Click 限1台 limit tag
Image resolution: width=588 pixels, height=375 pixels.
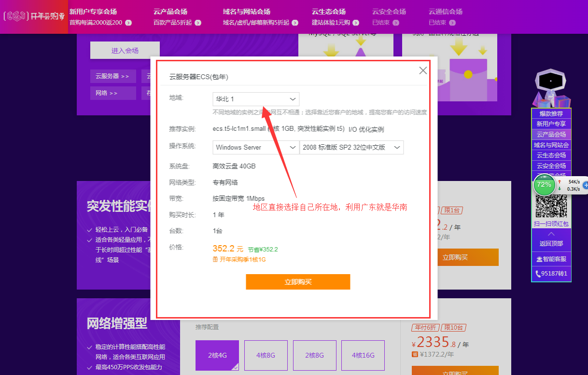[452, 210]
